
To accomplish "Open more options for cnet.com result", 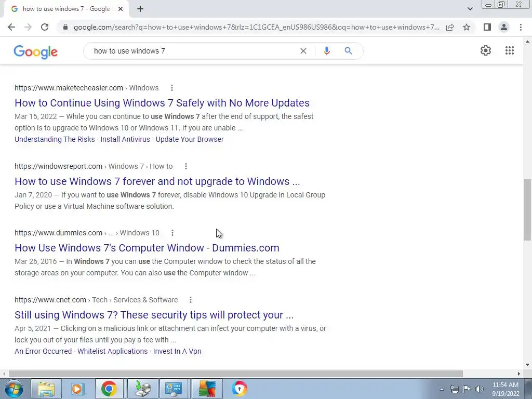I will point(191,300).
